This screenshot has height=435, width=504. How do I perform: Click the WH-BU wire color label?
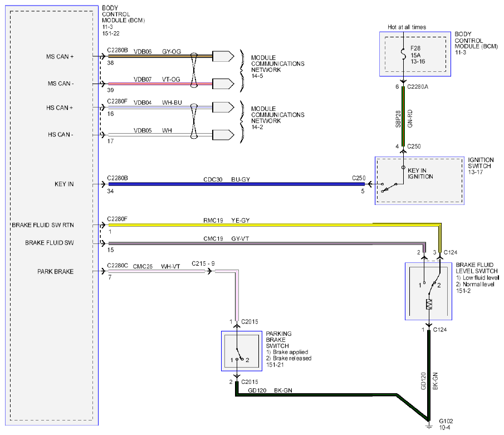tap(172, 102)
